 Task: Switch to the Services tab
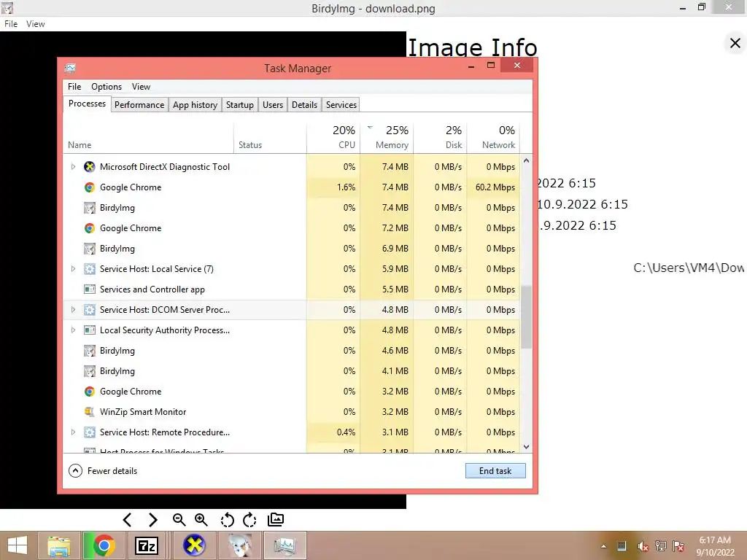click(341, 105)
